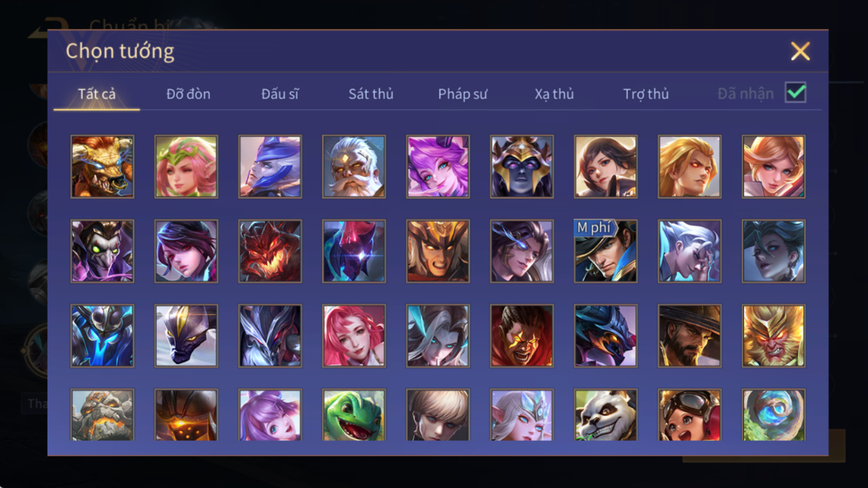Toggle the 'Đã nhận' checkbox
This screenshot has width=868, height=488.
pos(795,93)
